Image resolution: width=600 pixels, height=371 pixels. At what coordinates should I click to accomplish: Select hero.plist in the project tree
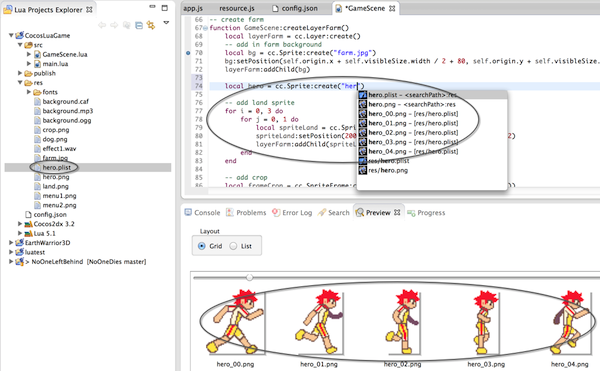tap(56, 168)
